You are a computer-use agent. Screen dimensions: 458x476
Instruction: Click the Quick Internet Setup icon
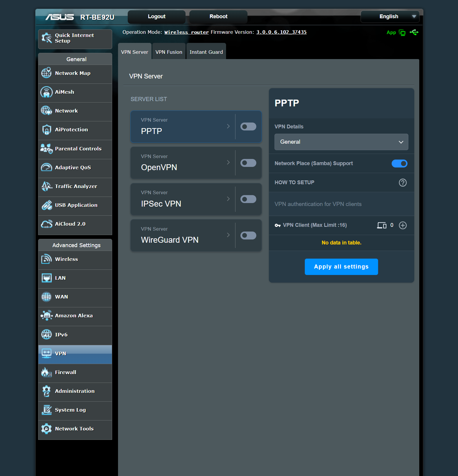(47, 38)
